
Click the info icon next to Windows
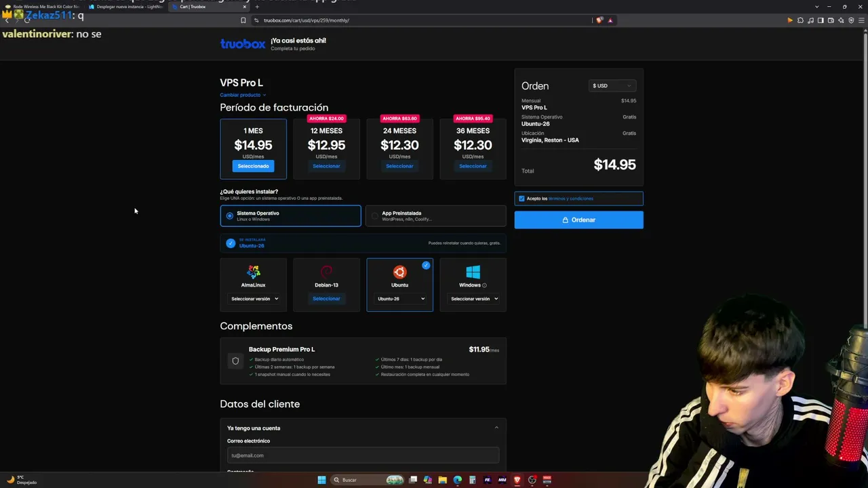(484, 285)
